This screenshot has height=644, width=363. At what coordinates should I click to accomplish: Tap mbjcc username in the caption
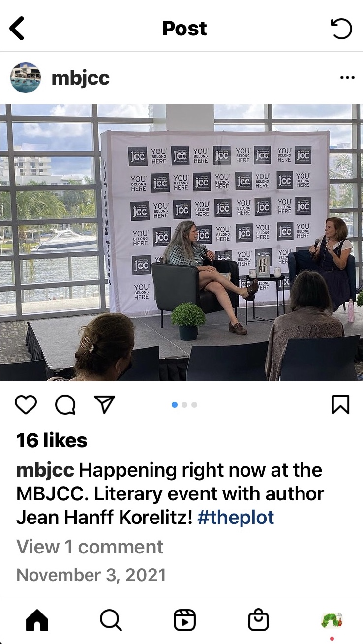pos(45,470)
